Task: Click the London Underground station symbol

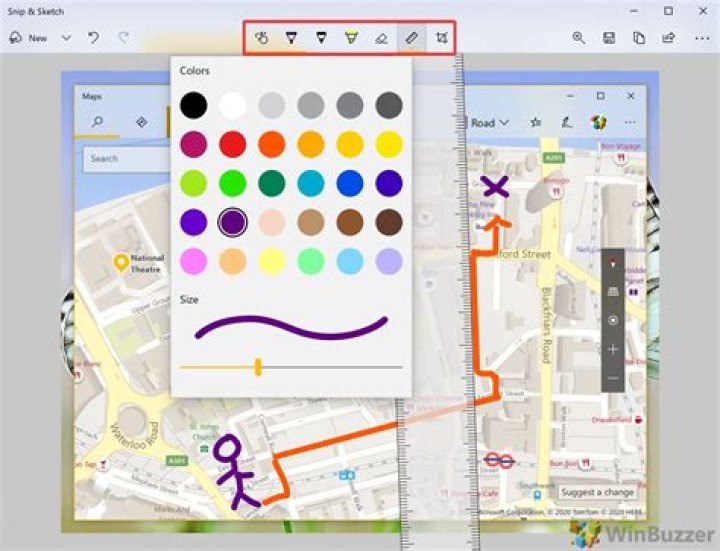Action: point(499,460)
